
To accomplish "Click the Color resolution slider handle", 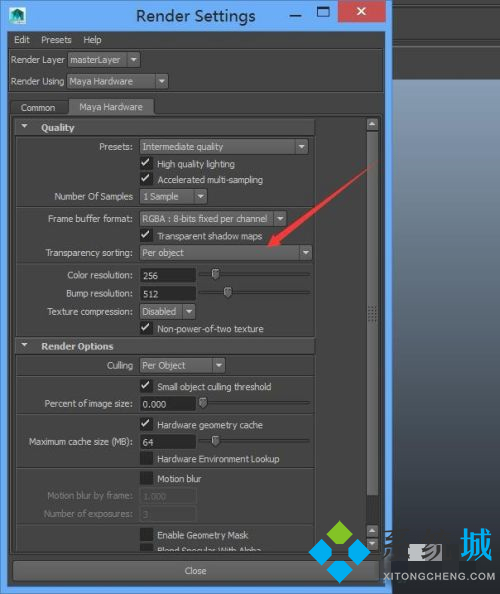I will (215, 274).
